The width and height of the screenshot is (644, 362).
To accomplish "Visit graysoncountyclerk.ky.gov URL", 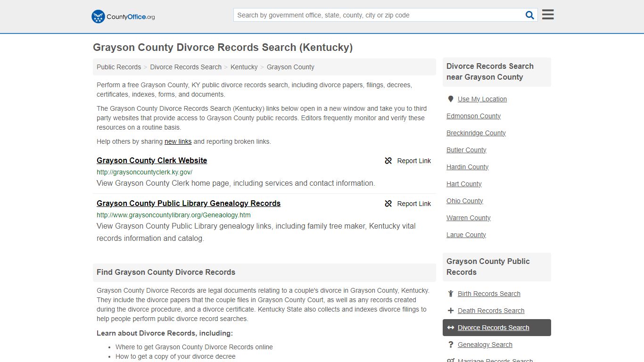I will [144, 172].
